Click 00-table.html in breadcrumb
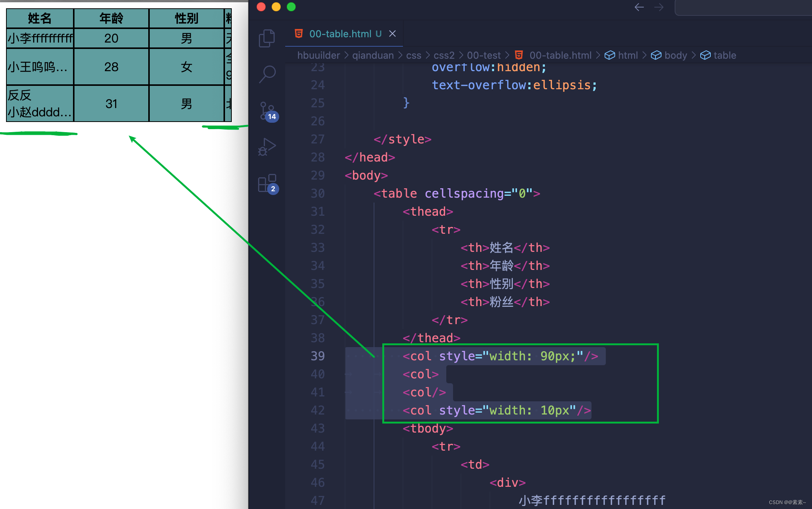 click(x=560, y=55)
